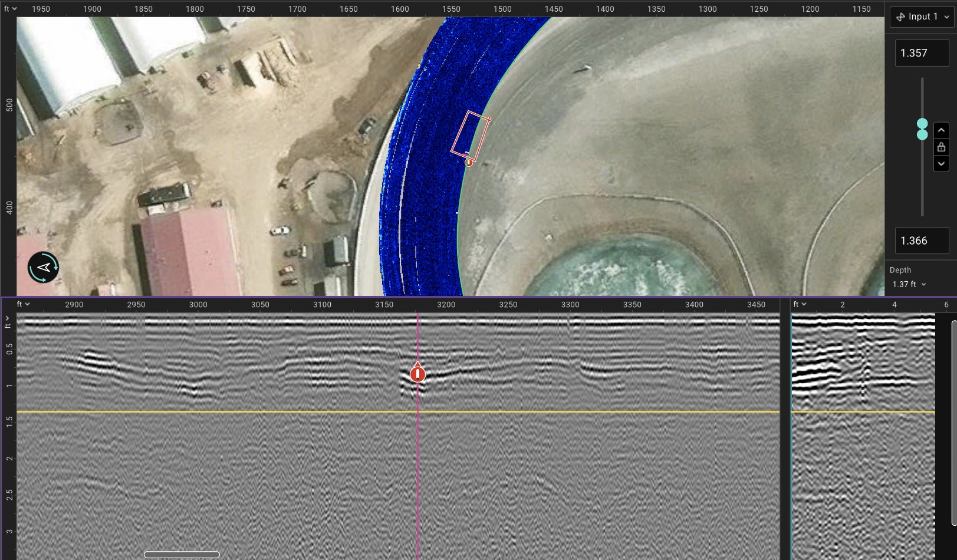The image size is (957, 560).
Task: Click the lower teal depth slider handle
Action: [922, 135]
